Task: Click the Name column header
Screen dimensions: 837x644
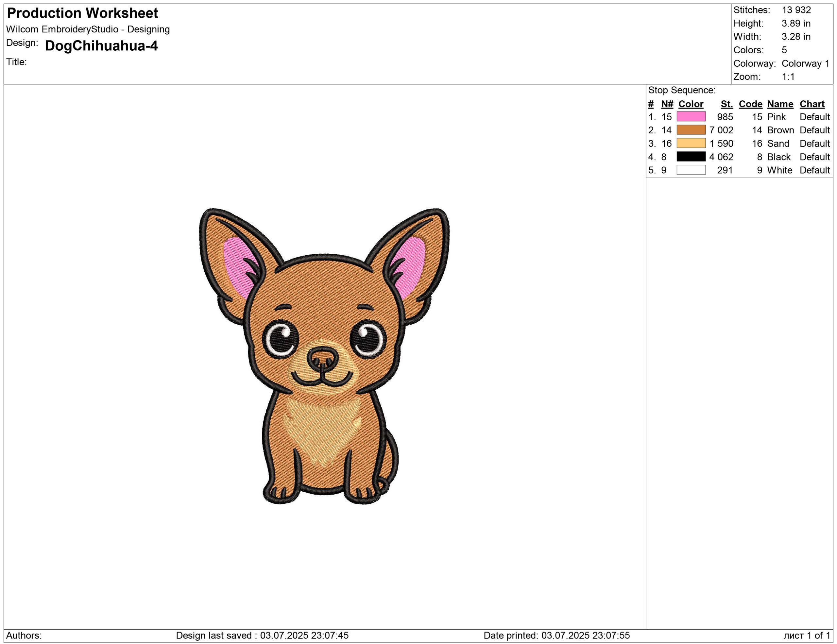Action: pos(780,104)
